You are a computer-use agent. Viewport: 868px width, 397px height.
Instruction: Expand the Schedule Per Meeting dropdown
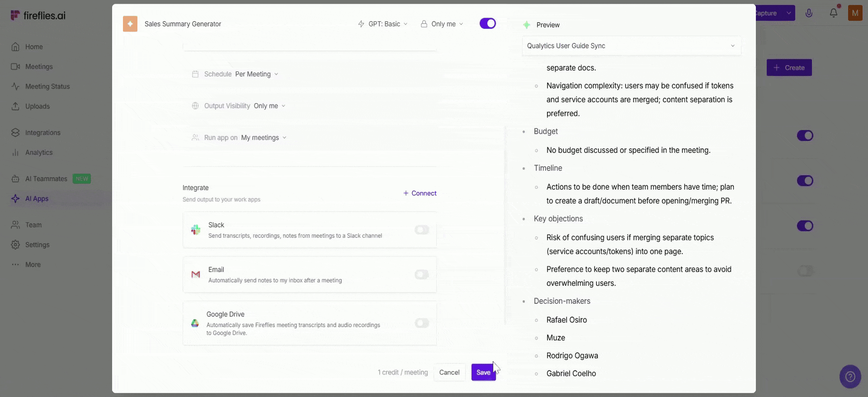(256, 74)
